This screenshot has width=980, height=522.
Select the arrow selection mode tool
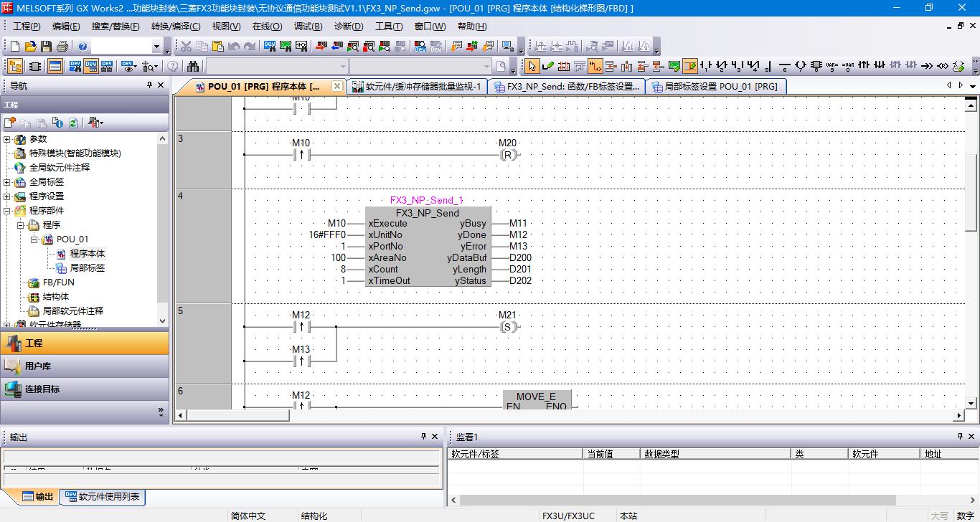[532, 67]
